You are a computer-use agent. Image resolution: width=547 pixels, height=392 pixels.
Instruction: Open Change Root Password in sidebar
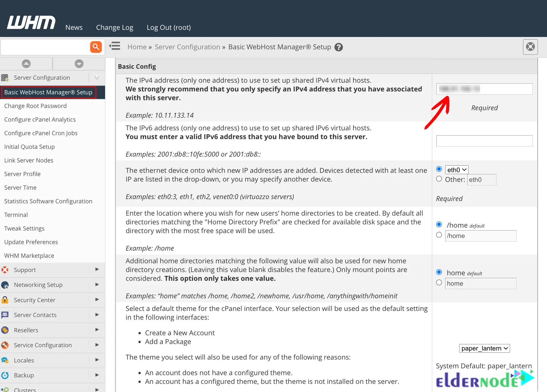(x=35, y=106)
